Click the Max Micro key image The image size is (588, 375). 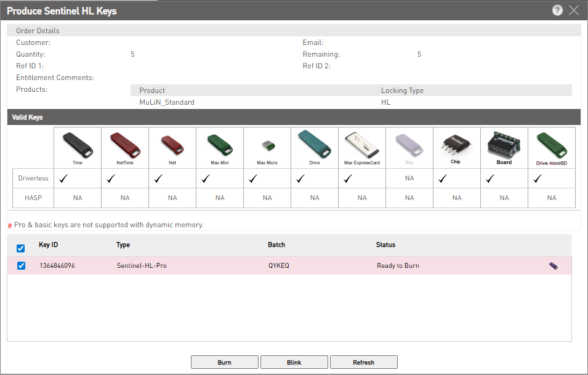click(x=268, y=145)
